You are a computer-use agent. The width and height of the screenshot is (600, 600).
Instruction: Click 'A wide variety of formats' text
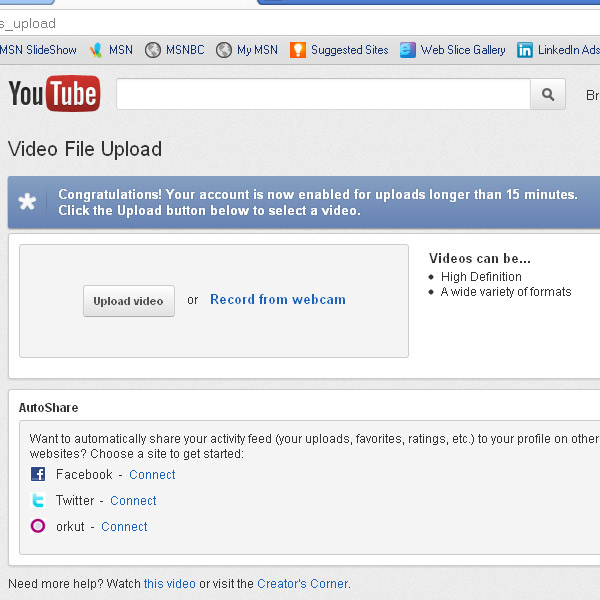pyautogui.click(x=506, y=292)
